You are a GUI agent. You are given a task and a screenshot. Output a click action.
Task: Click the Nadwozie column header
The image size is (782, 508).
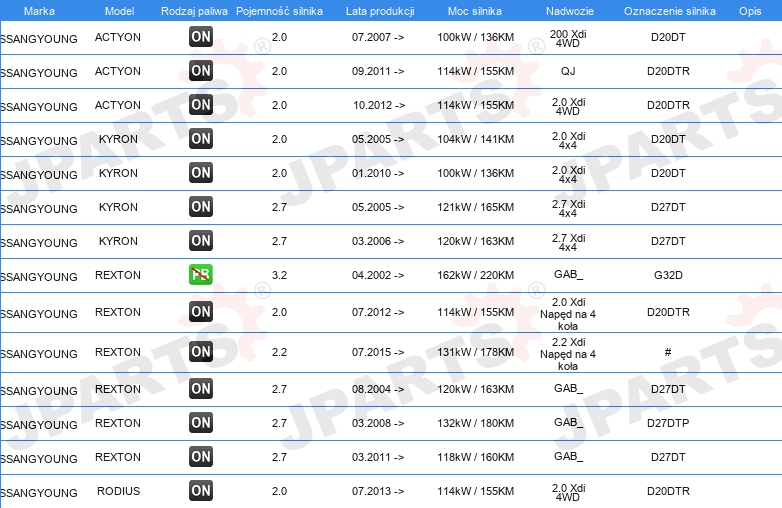click(570, 11)
